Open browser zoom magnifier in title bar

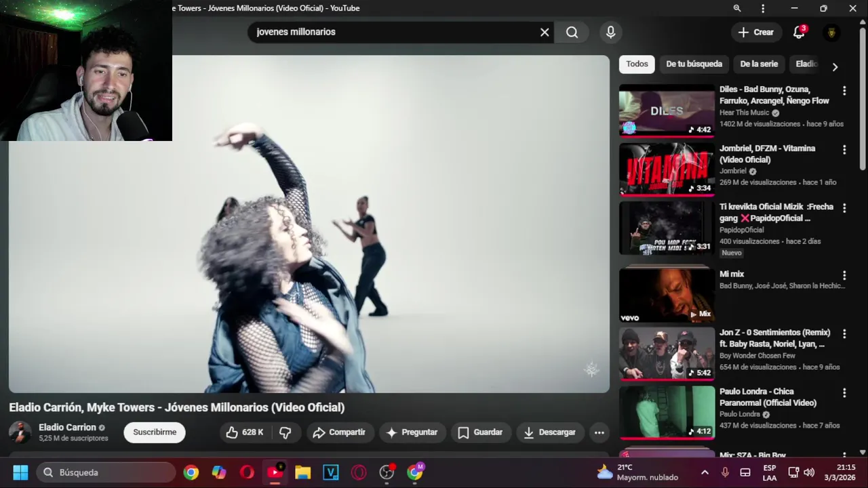(737, 8)
